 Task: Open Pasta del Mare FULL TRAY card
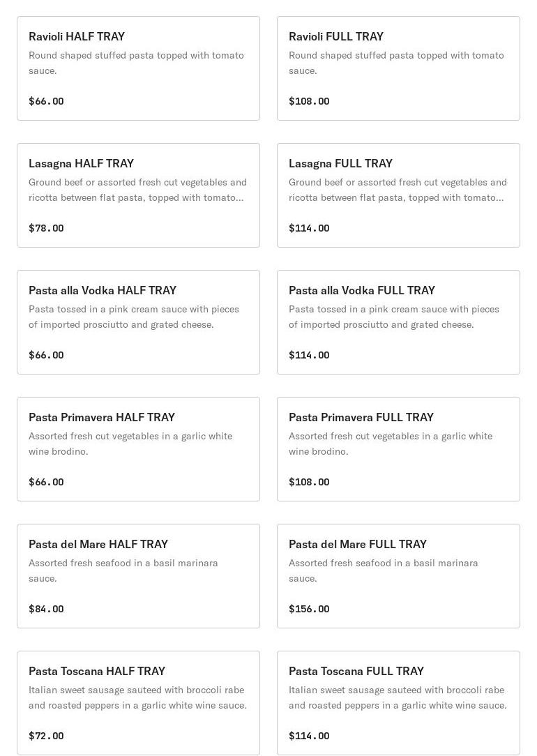tap(398, 576)
